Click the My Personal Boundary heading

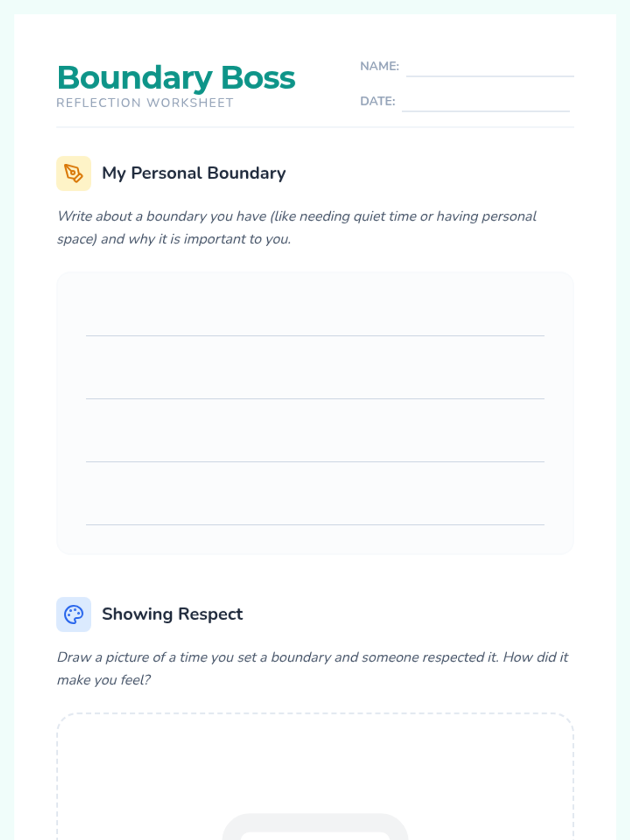point(194,173)
